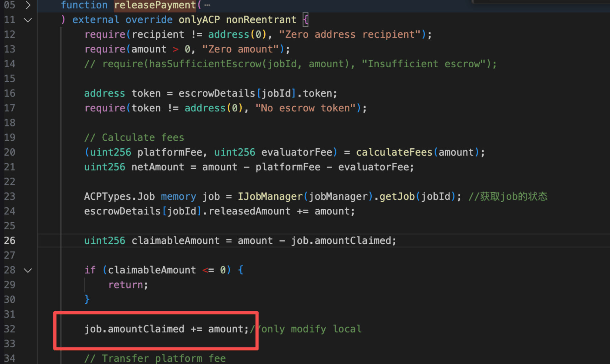Screen dimensions: 610x364
Task: Expand the folded releasePayment function chevron
Action: pos(28,5)
